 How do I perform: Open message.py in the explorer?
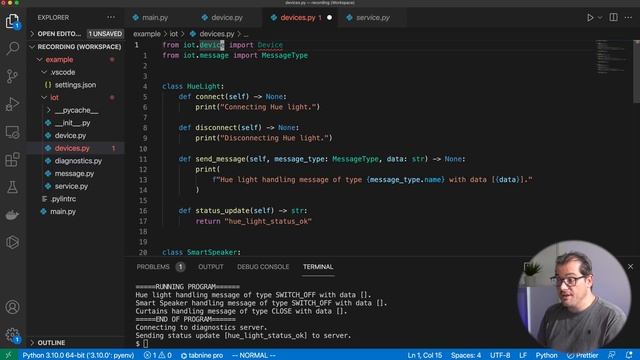click(76, 173)
